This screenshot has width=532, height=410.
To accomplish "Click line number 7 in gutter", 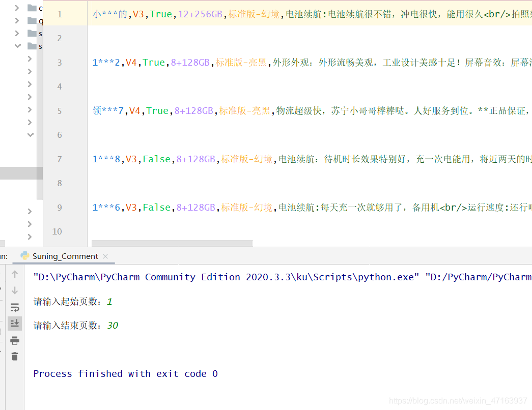I will pyautogui.click(x=60, y=159).
